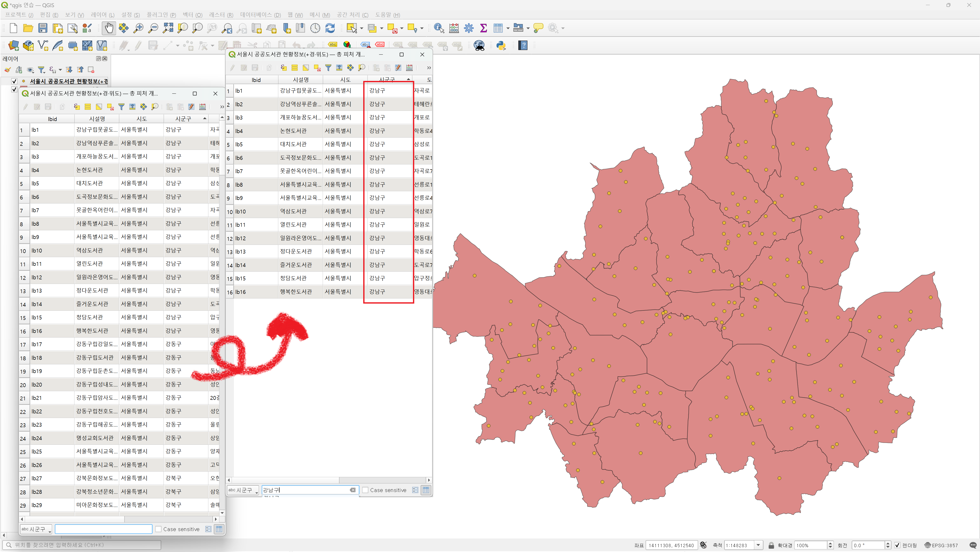The width and height of the screenshot is (980, 552).
Task: Click the Zoom Full extent icon
Action: click(168, 28)
